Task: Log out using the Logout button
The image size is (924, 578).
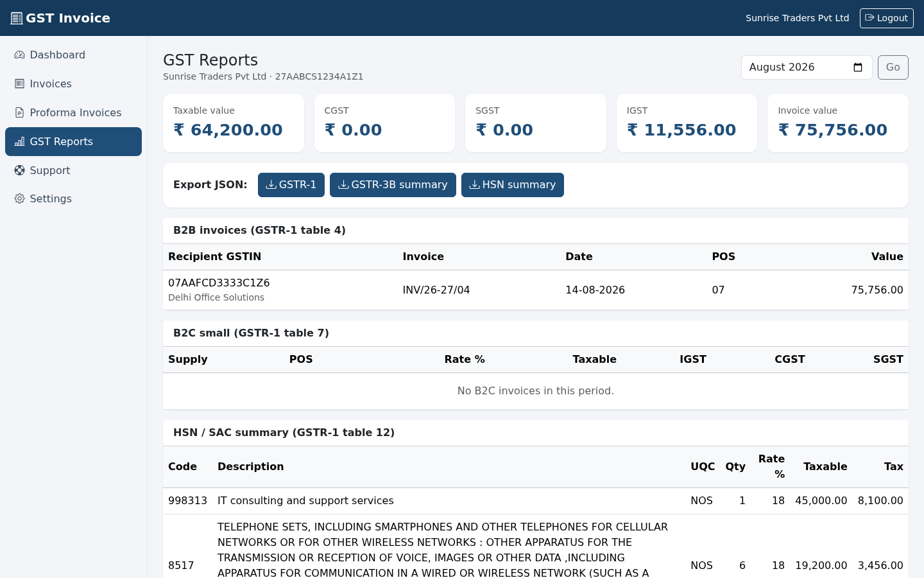Action: coord(887,18)
